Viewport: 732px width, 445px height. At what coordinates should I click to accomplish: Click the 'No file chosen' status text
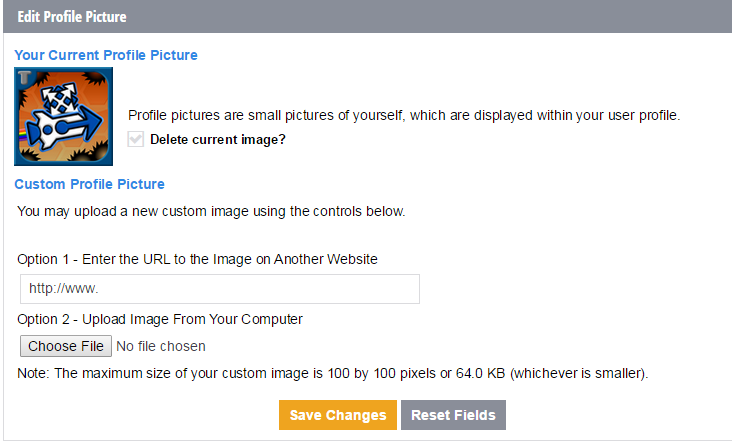[x=161, y=346]
